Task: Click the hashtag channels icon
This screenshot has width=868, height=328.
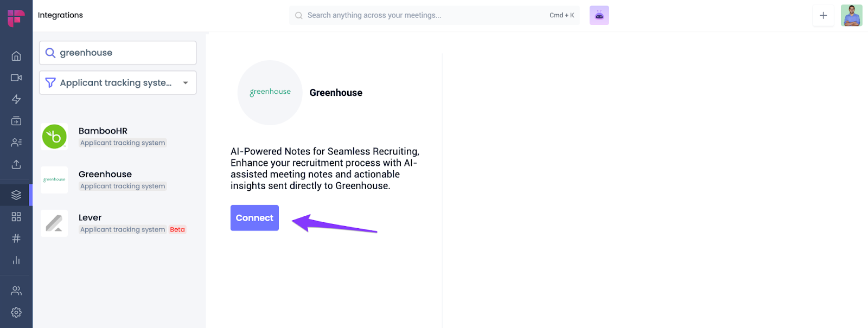Action: pos(16,239)
